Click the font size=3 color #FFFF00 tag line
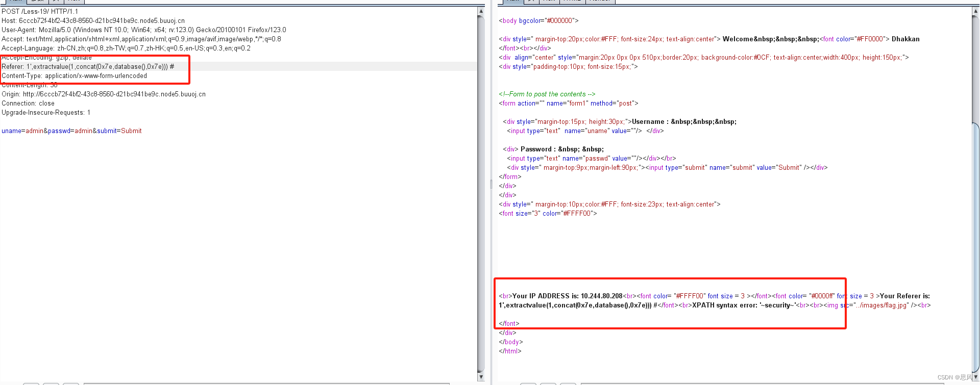980x385 pixels. click(x=548, y=213)
